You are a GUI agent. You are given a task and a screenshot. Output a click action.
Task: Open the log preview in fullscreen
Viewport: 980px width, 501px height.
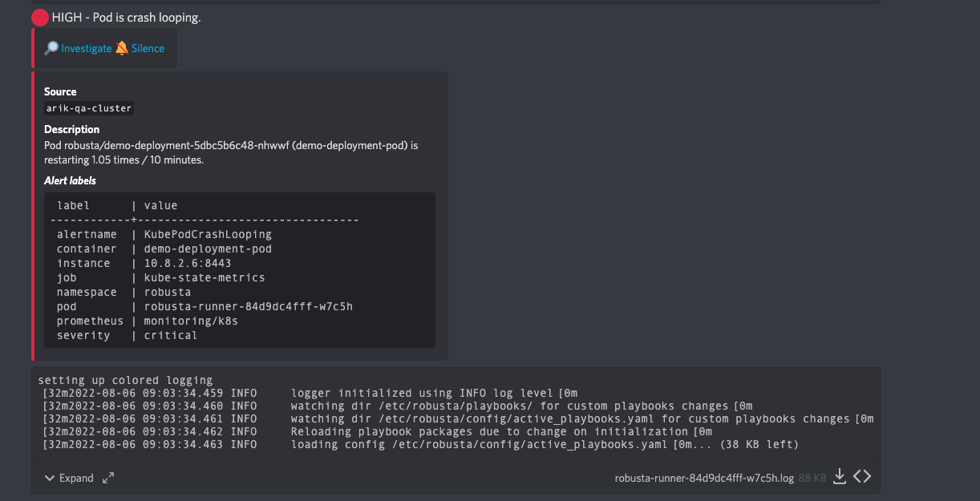pos(108,478)
